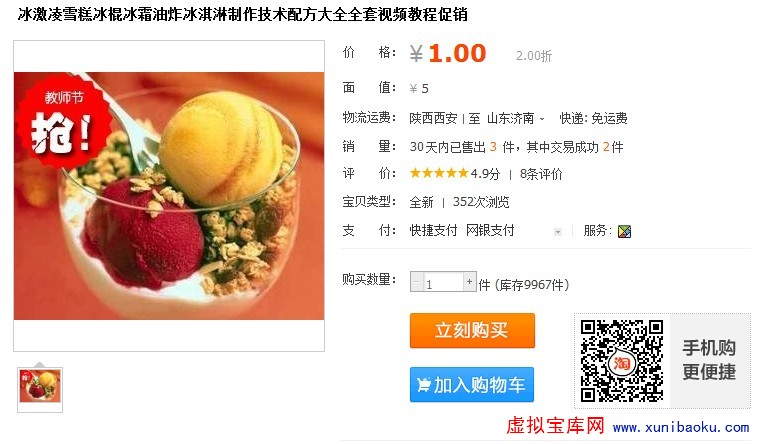The image size is (760, 444).
Task: Open the 8条评价 reviews link
Action: (541, 174)
